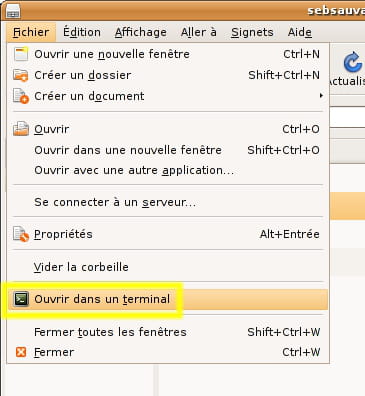The height and width of the screenshot is (396, 365).
Task: Click the folder icon next to Créer un dossier
Action: 21,75
